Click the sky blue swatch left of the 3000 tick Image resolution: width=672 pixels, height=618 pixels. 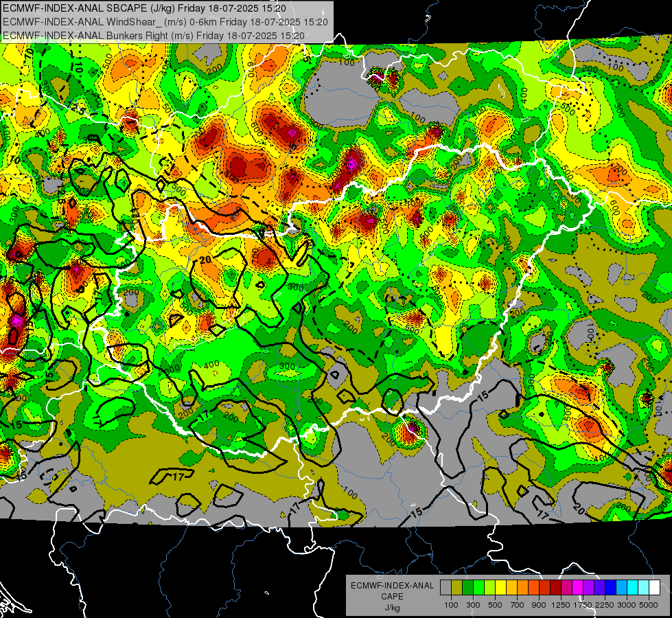pos(622,587)
